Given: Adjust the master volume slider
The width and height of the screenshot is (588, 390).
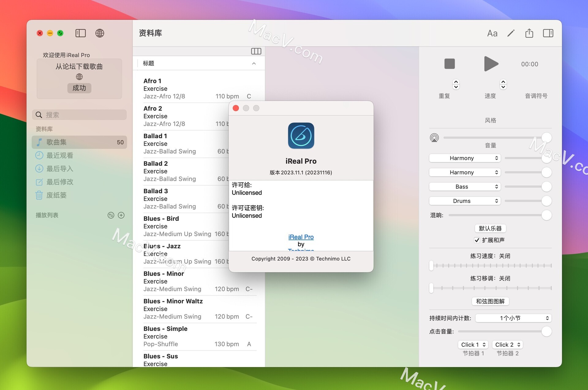Looking at the screenshot, I should [497, 138].
